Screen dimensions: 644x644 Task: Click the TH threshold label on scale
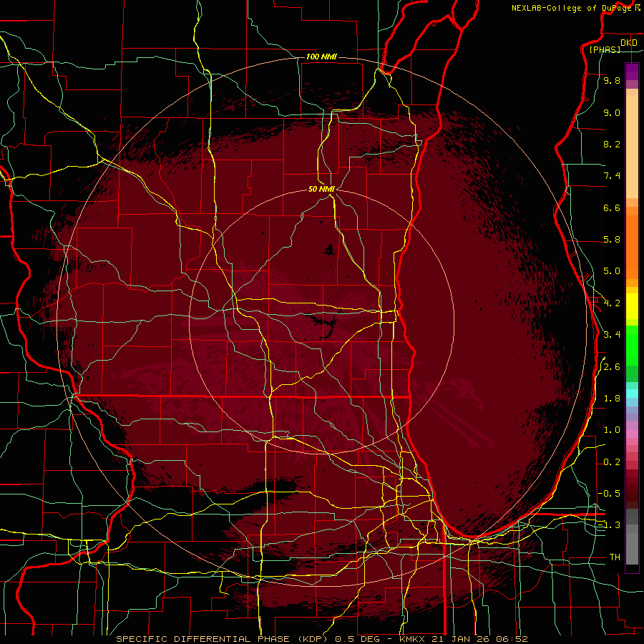615,557
